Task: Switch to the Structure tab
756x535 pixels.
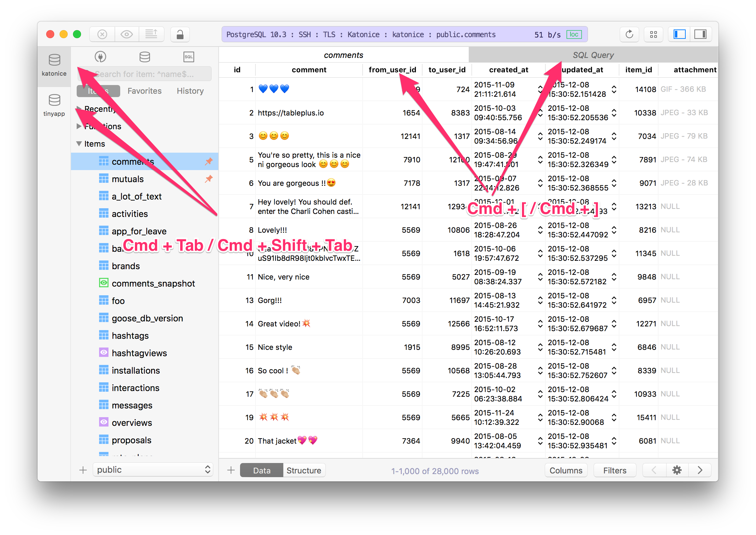Action: tap(303, 470)
